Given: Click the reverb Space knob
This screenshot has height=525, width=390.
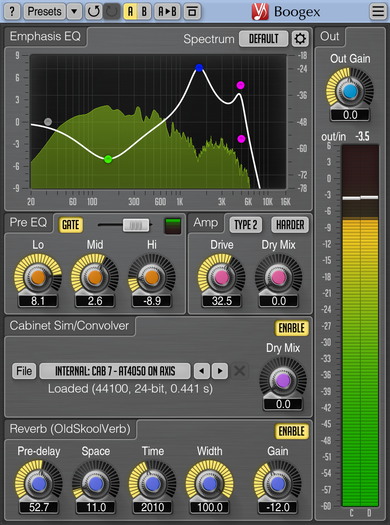Looking at the screenshot, I should pyautogui.click(x=96, y=484).
